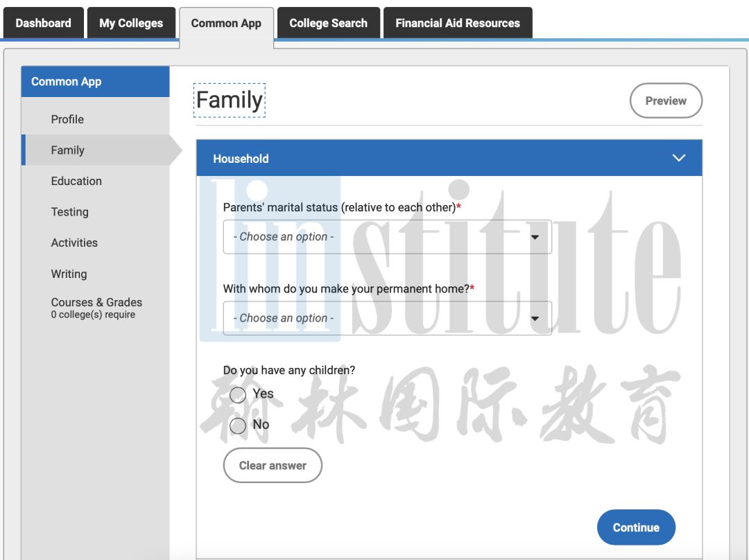Click "0 college(s) require" text
749x560 pixels.
pos(93,315)
